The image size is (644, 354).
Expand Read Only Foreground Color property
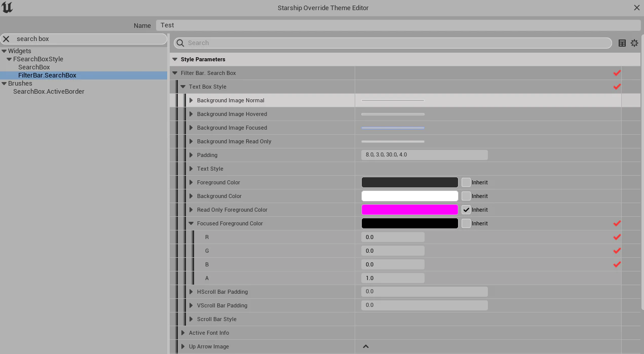(x=191, y=210)
